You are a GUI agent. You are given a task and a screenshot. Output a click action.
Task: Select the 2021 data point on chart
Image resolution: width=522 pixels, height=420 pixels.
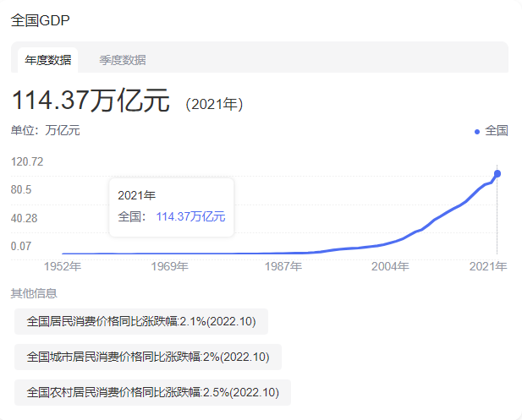(497, 173)
